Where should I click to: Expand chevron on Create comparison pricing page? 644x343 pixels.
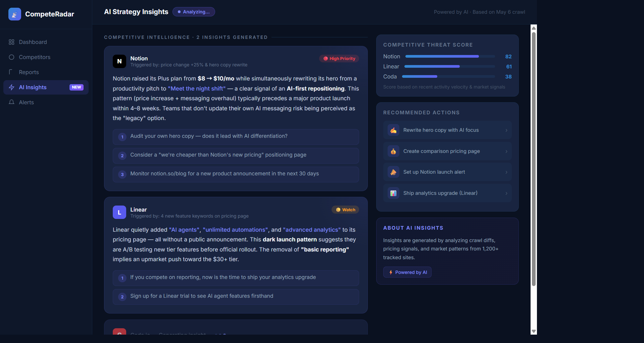(506, 151)
